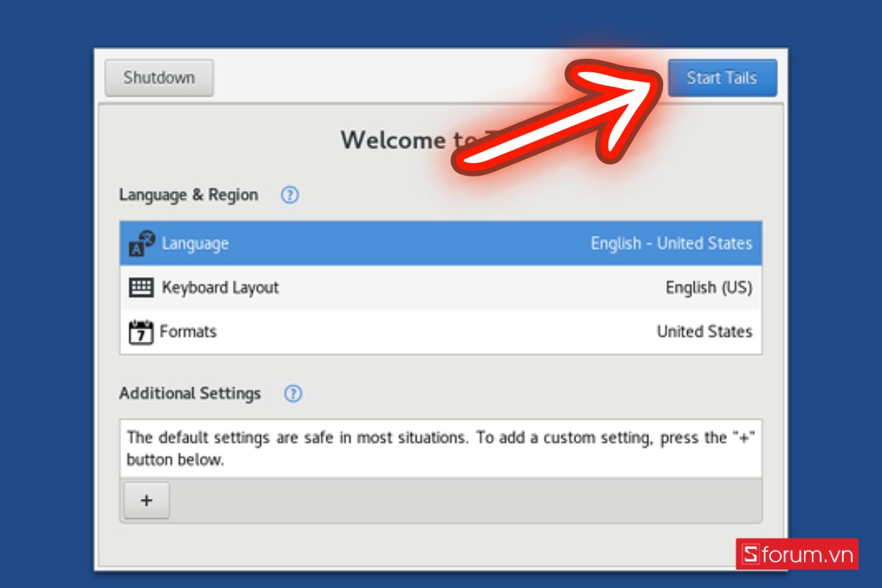882x588 pixels.
Task: Open help for Additional Settings
Action: click(293, 393)
